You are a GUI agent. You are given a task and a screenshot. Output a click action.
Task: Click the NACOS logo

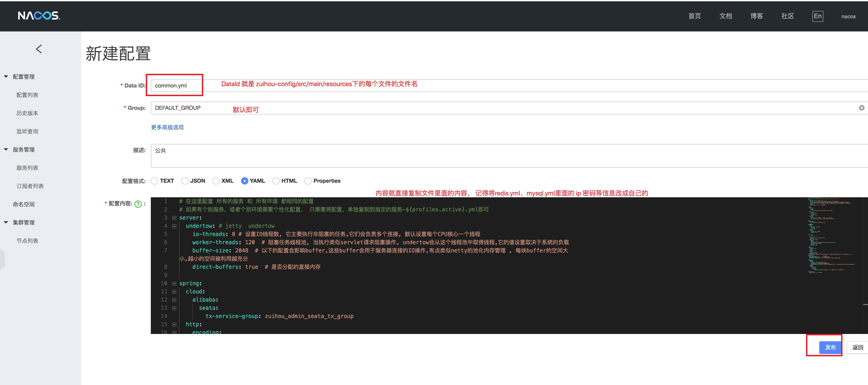coord(39,15)
